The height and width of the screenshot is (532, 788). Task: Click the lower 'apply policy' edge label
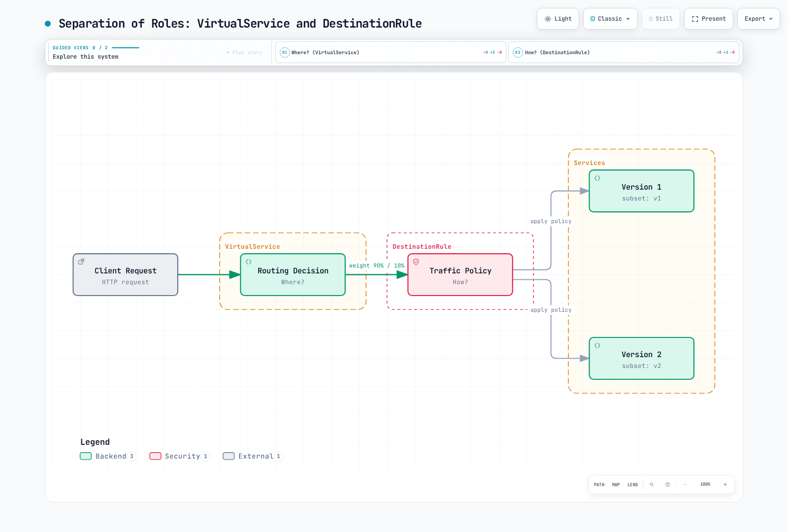pos(551,310)
